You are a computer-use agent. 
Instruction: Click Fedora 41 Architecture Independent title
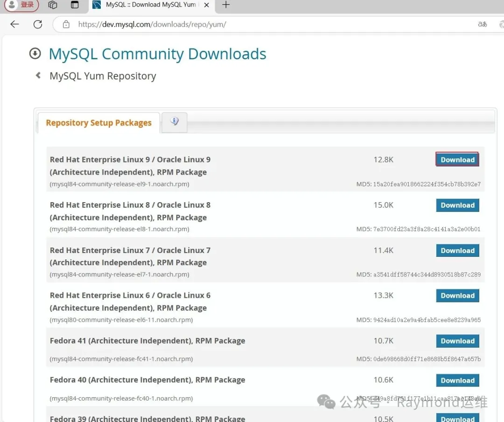pyautogui.click(x=147, y=341)
